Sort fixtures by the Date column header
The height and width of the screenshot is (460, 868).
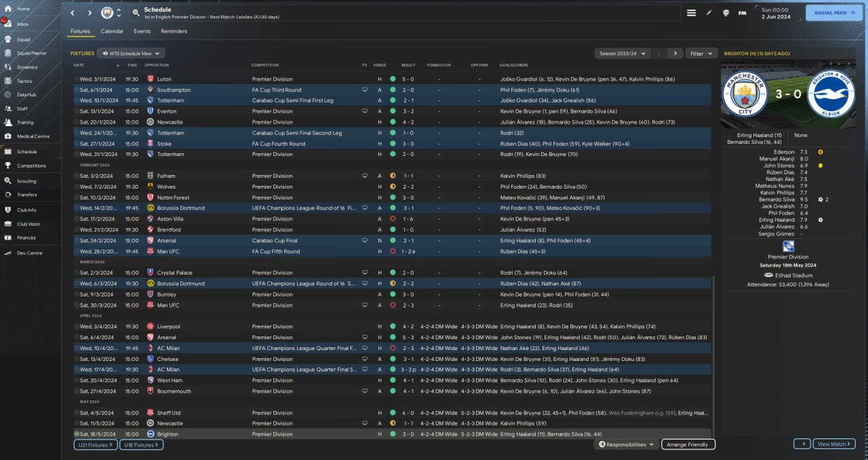pos(79,65)
